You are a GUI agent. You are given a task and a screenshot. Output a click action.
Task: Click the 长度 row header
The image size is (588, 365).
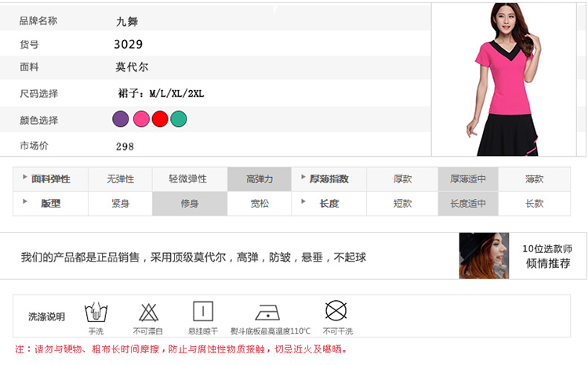click(329, 204)
